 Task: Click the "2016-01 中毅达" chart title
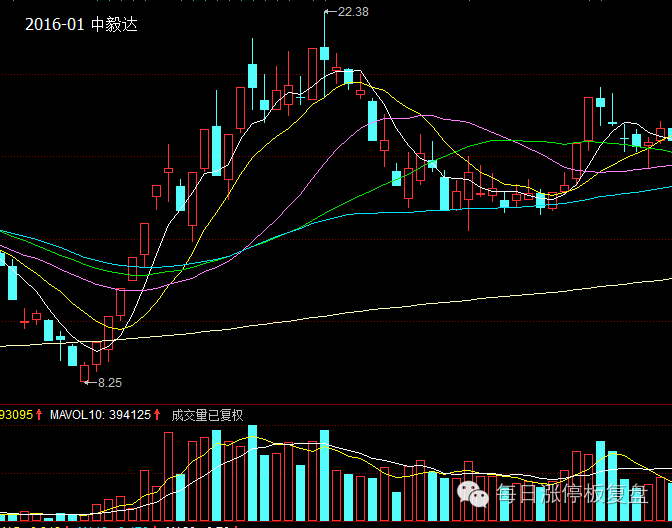81,24
